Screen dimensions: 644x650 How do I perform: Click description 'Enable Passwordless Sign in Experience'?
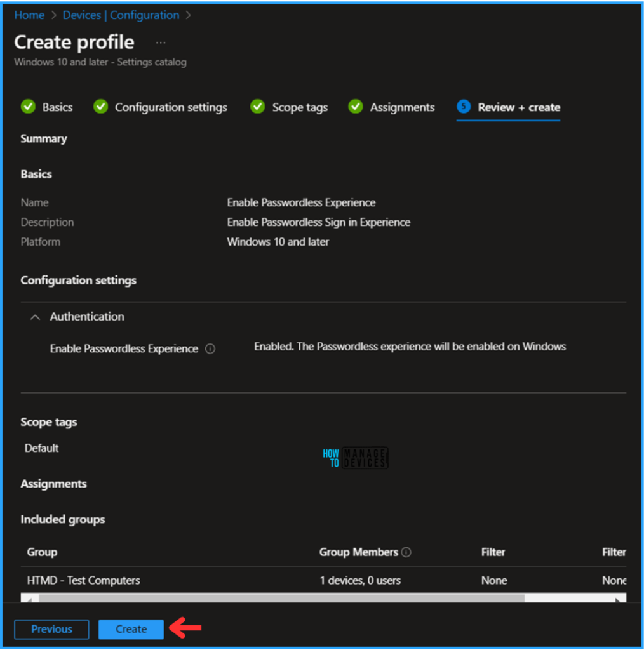pyautogui.click(x=318, y=222)
